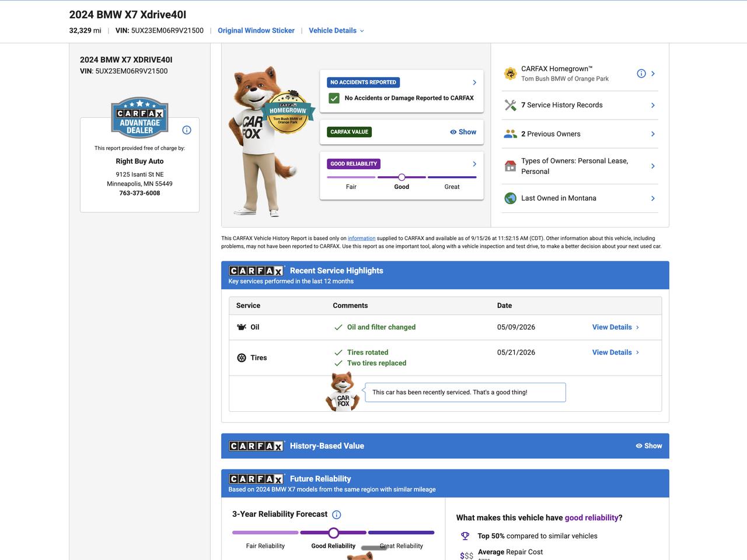Screen dimensions: 747x560
Task: Show the CARFAX Value via eye toggle
Action: pyautogui.click(x=463, y=132)
